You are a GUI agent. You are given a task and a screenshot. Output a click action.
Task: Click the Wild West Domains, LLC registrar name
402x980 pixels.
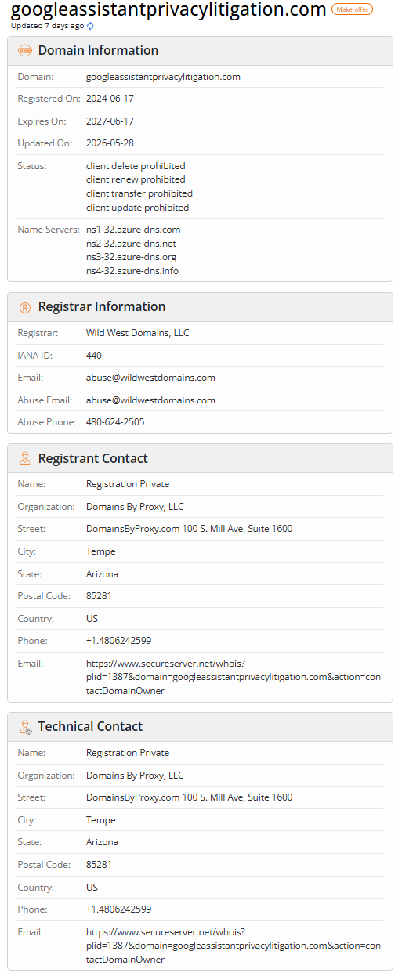[x=138, y=333]
